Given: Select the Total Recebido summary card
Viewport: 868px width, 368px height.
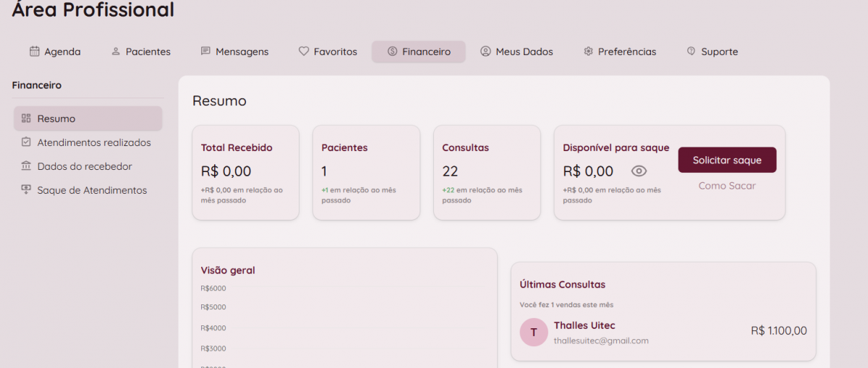Looking at the screenshot, I should click(245, 173).
